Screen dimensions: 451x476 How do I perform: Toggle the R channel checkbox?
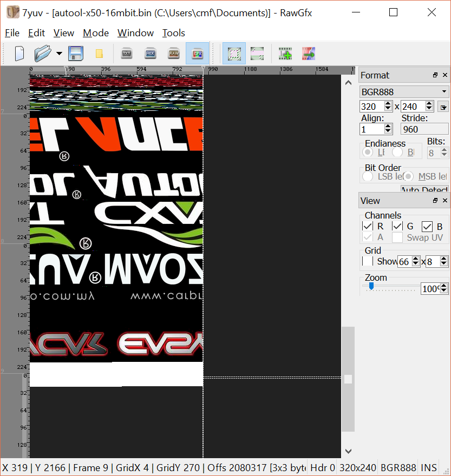pyautogui.click(x=368, y=226)
